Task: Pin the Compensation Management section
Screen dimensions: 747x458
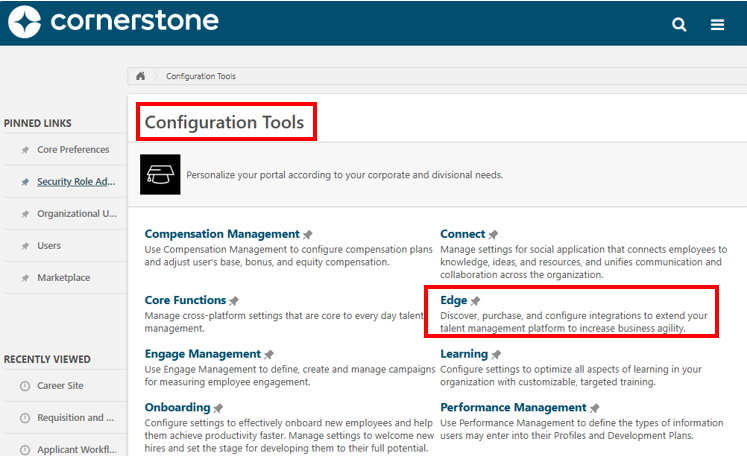Action: pyautogui.click(x=308, y=234)
